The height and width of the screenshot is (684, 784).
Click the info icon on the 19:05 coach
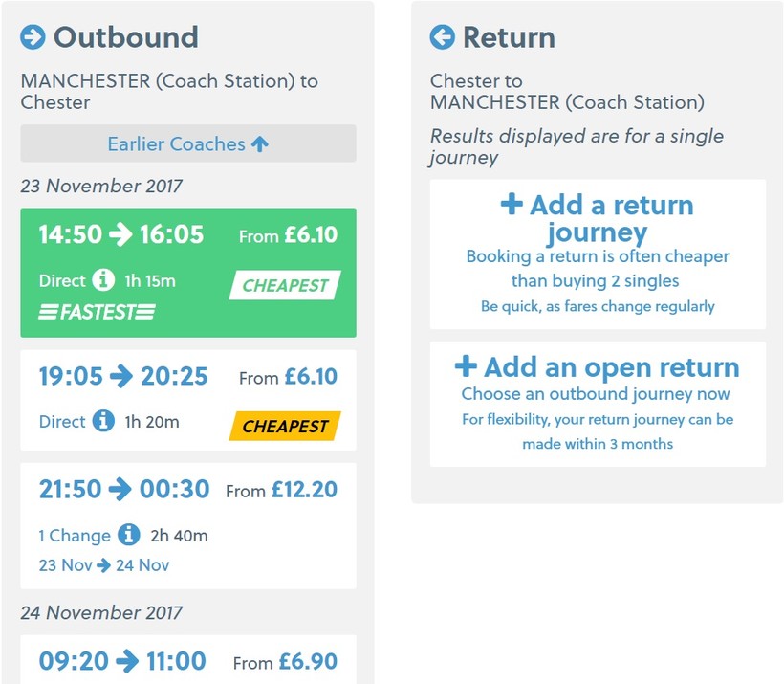point(103,421)
